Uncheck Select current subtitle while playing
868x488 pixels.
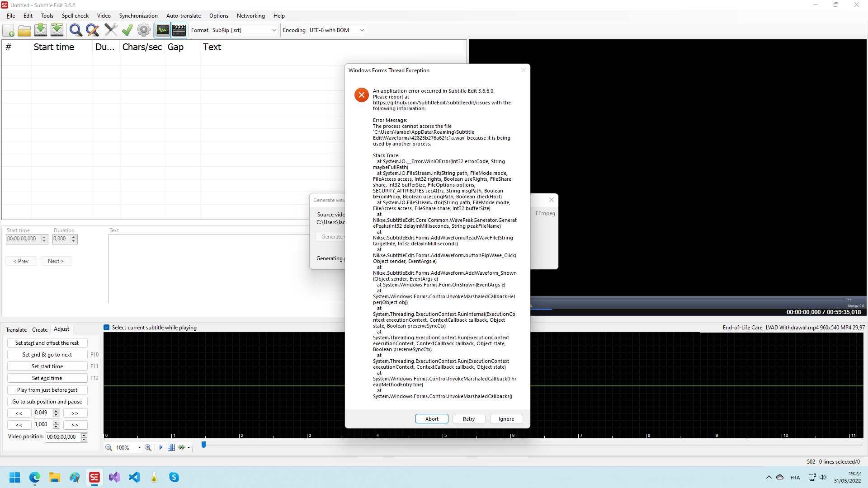pyautogui.click(x=106, y=327)
